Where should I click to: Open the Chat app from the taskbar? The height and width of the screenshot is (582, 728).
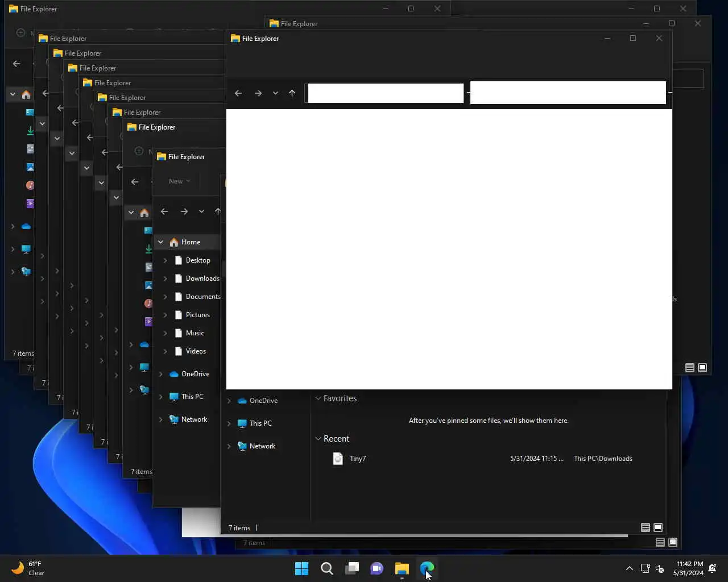pos(377,568)
